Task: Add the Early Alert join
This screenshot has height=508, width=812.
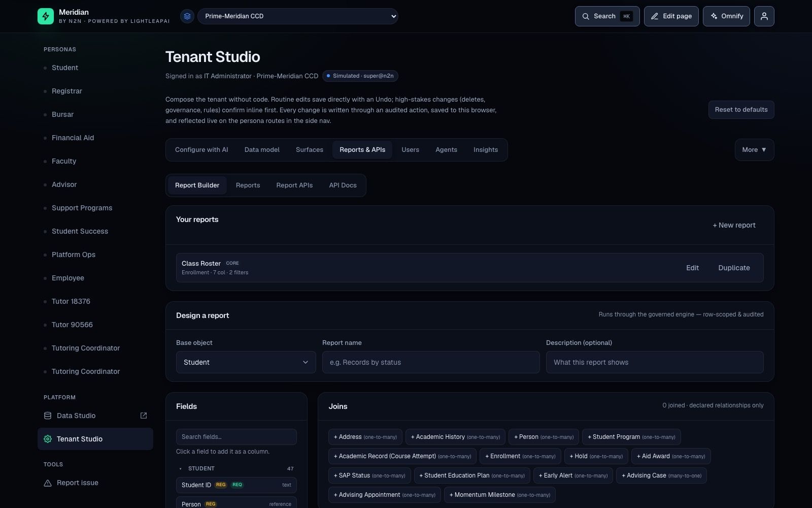Action: pos(573,475)
